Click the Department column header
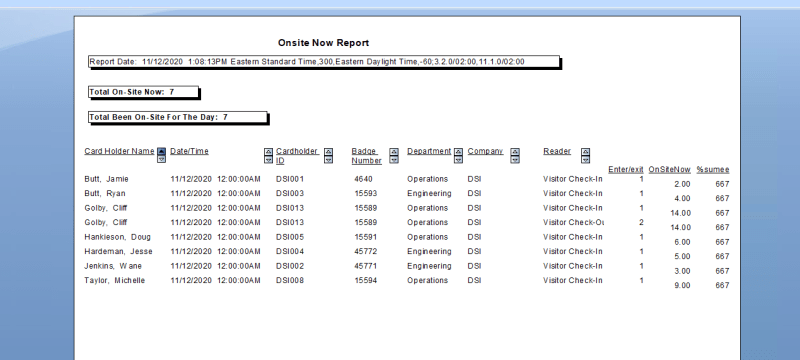Screen dimensions: 800x360 [429, 151]
